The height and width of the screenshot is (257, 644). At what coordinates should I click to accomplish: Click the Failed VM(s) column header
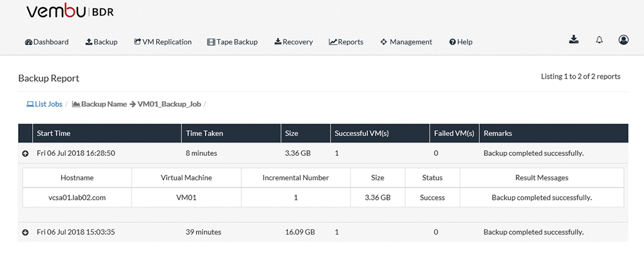[x=454, y=133]
